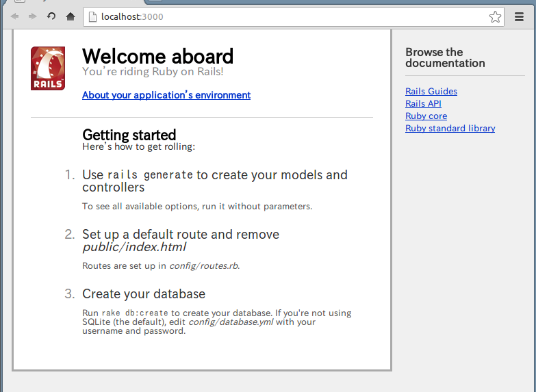Click the Getting started heading
The height and width of the screenshot is (392, 536).
[x=129, y=135]
